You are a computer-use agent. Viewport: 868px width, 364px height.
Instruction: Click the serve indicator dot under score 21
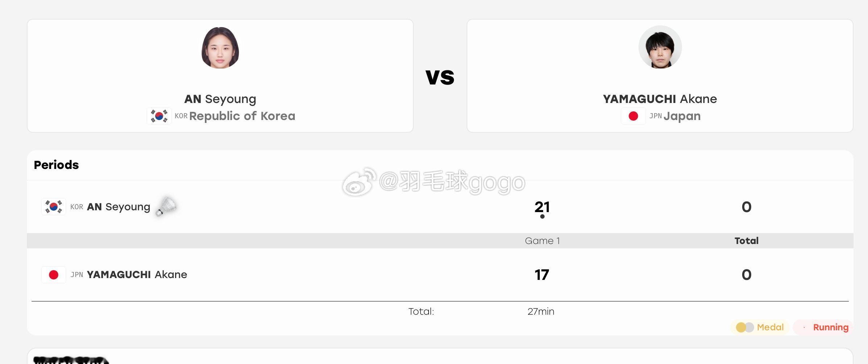pyautogui.click(x=542, y=216)
